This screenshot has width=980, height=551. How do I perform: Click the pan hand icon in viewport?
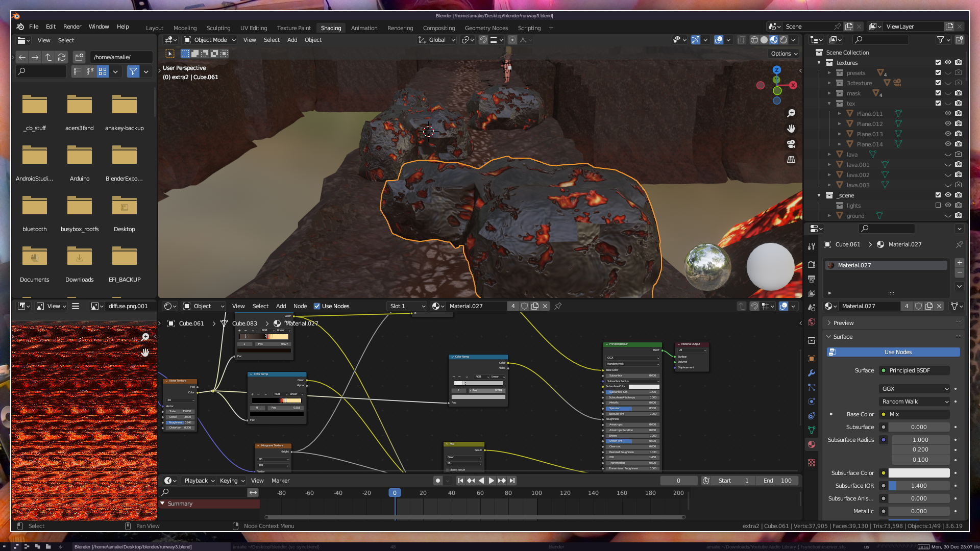[x=791, y=129]
